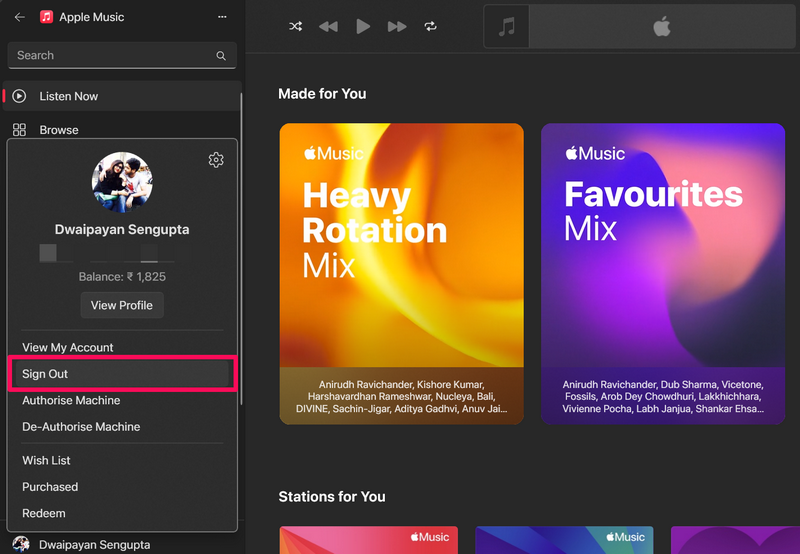Click the back arrow icon
Viewport: 800px width, 554px height.
19,17
